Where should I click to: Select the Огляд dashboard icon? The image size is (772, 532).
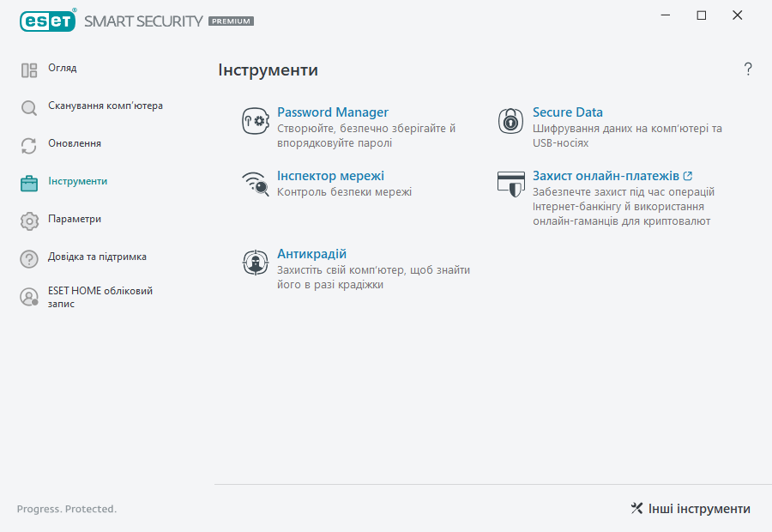click(28, 68)
